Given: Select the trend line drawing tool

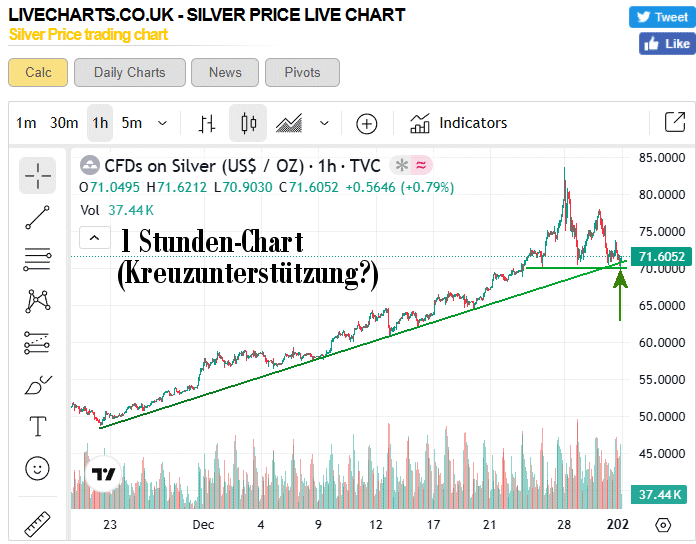Looking at the screenshot, I should point(38,217).
